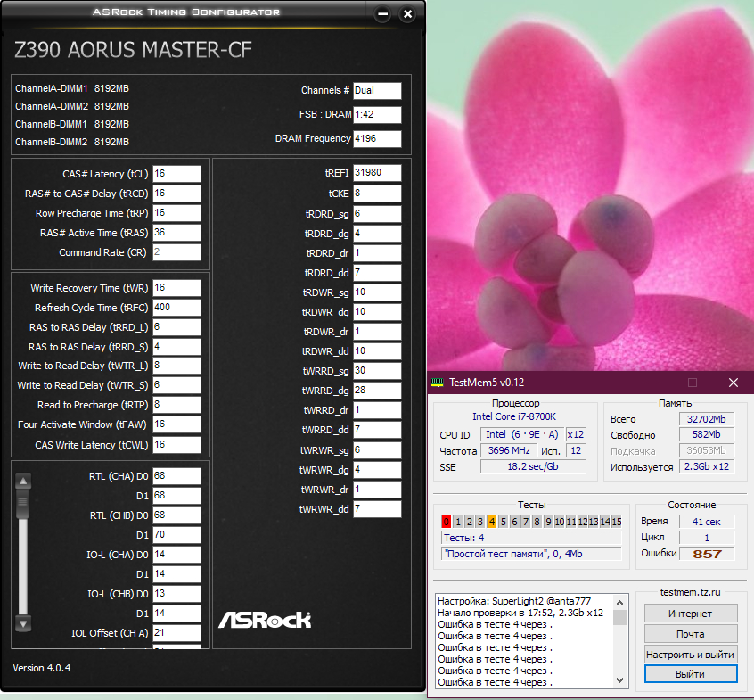Click the tRDRD_sg value field
Image resolution: width=754 pixels, height=700 pixels.
pyautogui.click(x=377, y=214)
